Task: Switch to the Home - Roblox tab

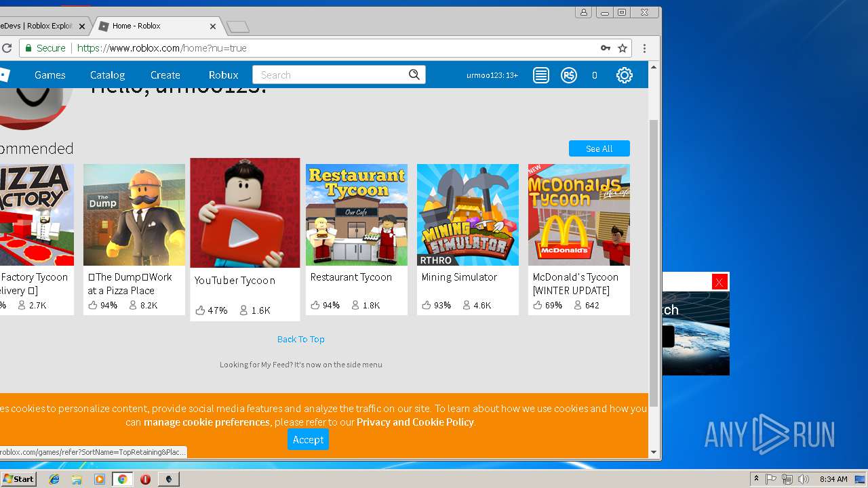Action: pyautogui.click(x=157, y=26)
